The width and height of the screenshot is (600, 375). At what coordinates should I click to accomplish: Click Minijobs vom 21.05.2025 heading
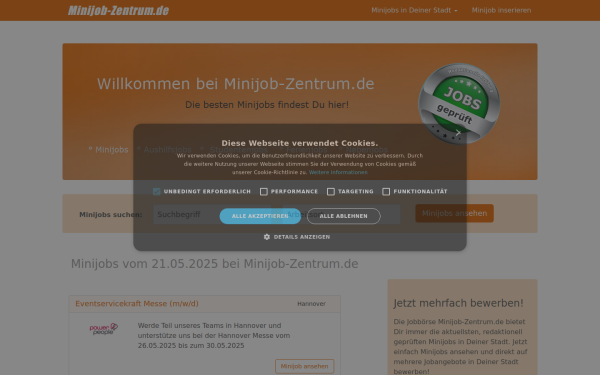click(215, 264)
